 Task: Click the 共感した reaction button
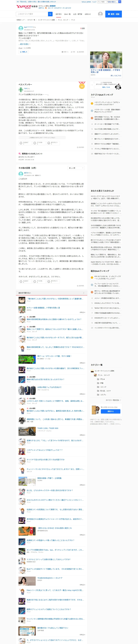click(x=24, y=52)
